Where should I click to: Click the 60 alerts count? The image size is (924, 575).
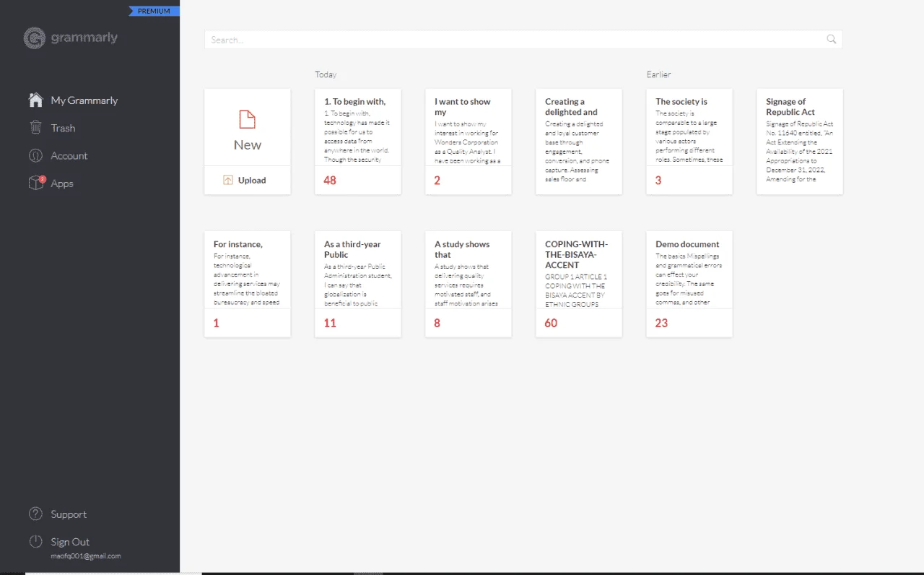coord(551,323)
